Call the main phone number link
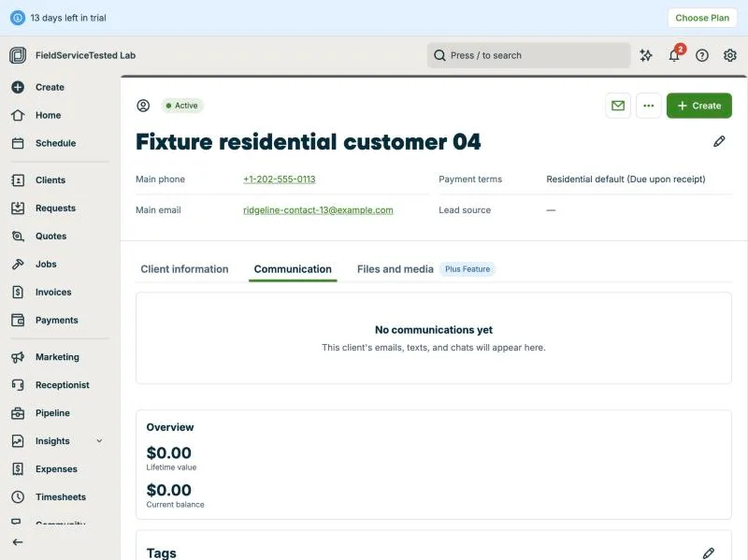 click(x=279, y=179)
